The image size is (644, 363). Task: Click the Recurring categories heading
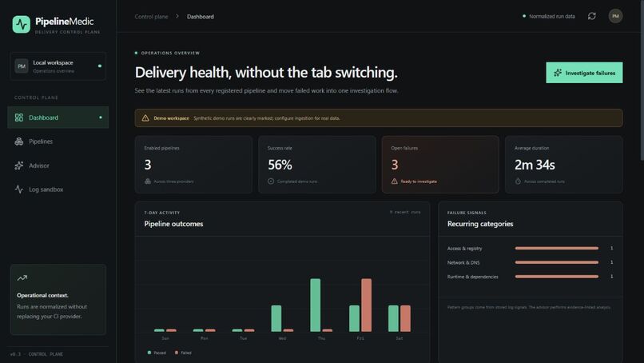point(480,224)
